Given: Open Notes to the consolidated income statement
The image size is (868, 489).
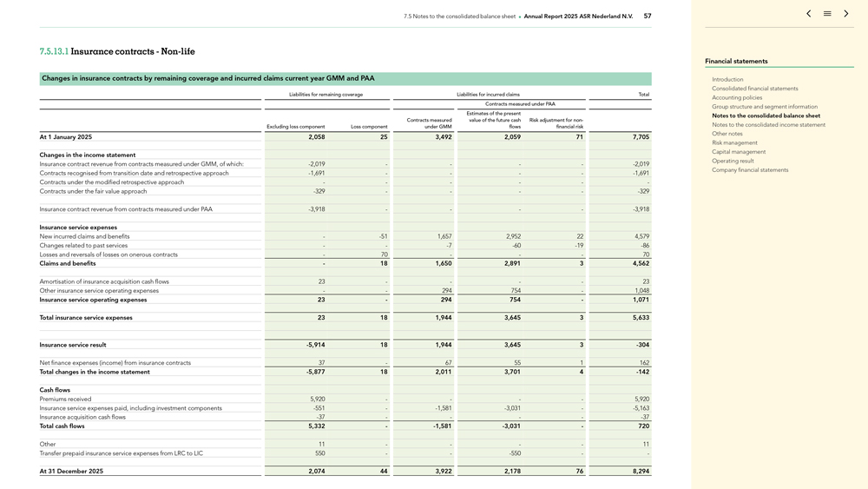Looking at the screenshot, I should pyautogui.click(x=768, y=125).
